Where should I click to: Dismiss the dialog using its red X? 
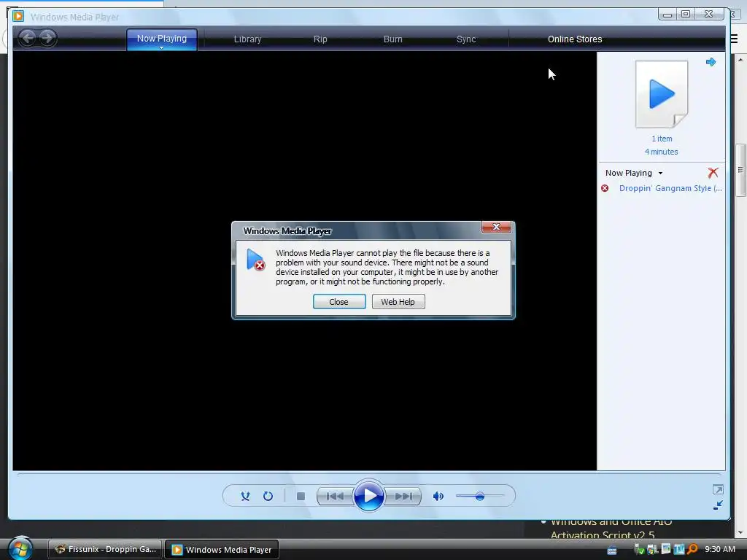pos(496,227)
